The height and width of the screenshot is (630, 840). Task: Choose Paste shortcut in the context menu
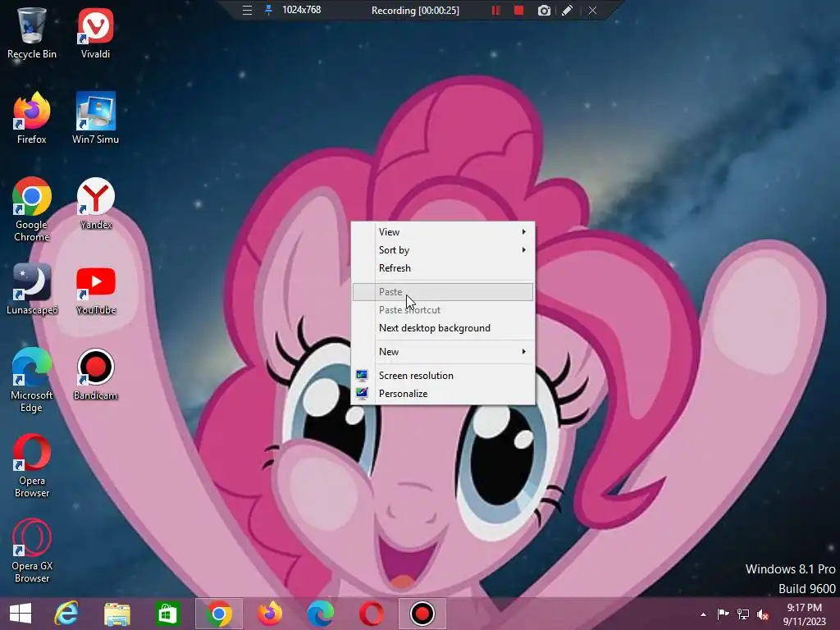(443, 310)
